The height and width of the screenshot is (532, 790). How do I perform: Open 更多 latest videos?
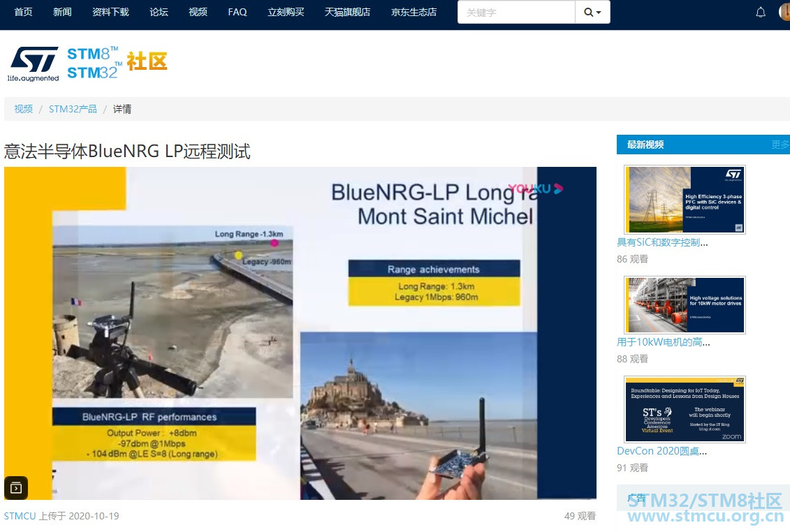click(x=780, y=145)
